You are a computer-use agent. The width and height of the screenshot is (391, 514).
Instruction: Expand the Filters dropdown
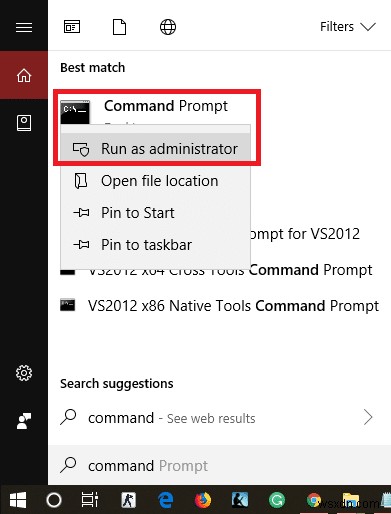[348, 27]
